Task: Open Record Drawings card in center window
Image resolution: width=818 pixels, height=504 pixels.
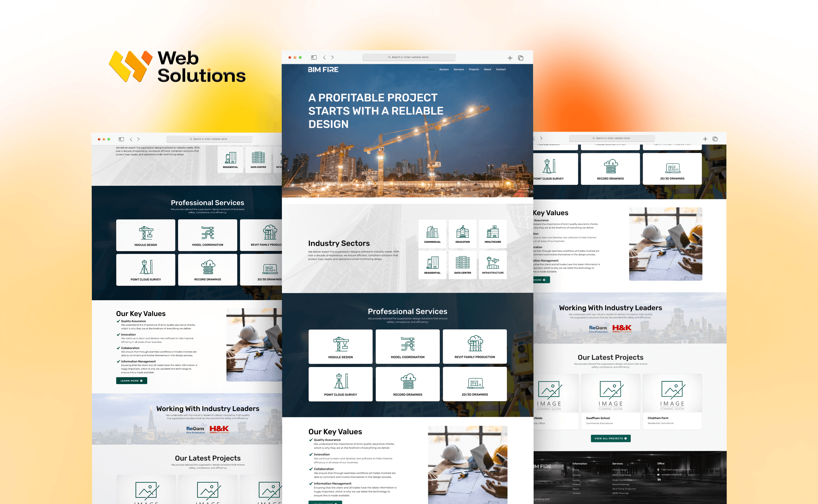Action: [408, 384]
